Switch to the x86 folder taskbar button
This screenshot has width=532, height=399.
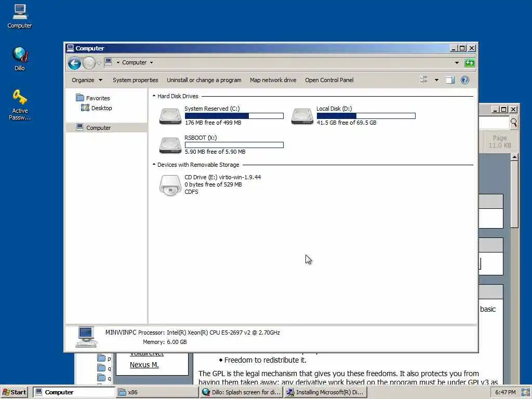(x=157, y=392)
